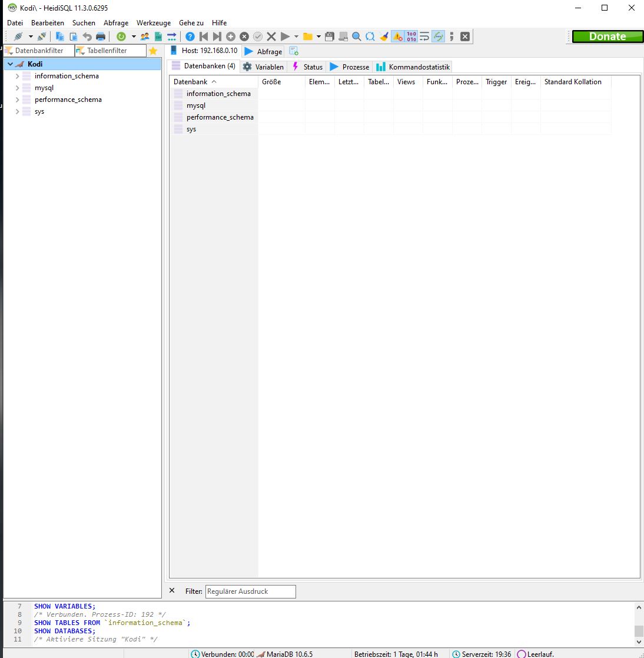This screenshot has width=644, height=658.
Task: Sort by the Datenbank column header
Action: coord(214,82)
